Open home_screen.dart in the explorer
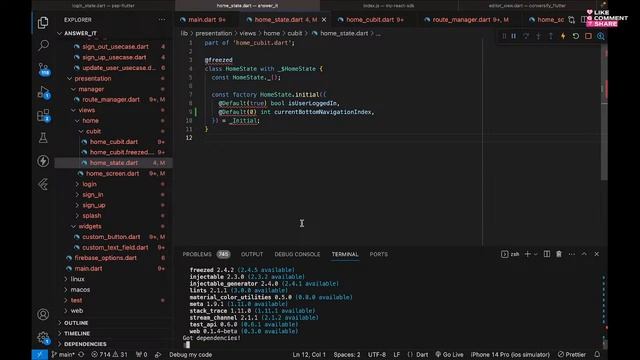 (x=112, y=173)
